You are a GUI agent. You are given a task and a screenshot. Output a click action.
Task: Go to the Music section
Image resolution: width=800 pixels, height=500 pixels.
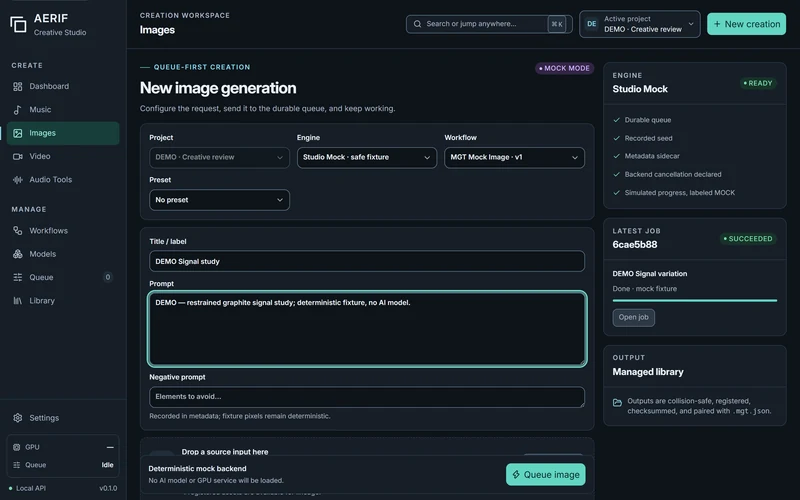pos(63,110)
